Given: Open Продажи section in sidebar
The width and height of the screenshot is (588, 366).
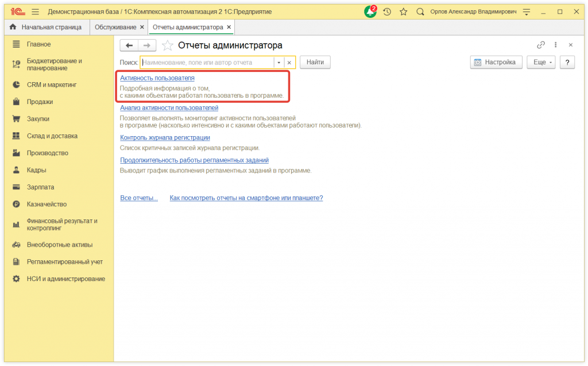Looking at the screenshot, I should (40, 102).
